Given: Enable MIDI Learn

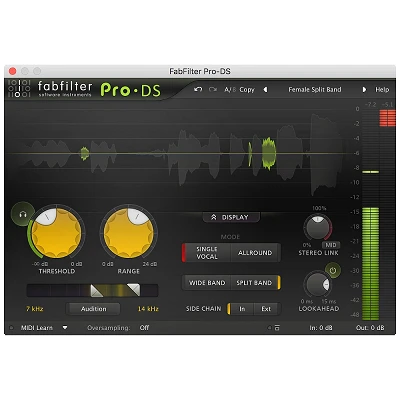Looking at the screenshot, I should click(x=37, y=328).
